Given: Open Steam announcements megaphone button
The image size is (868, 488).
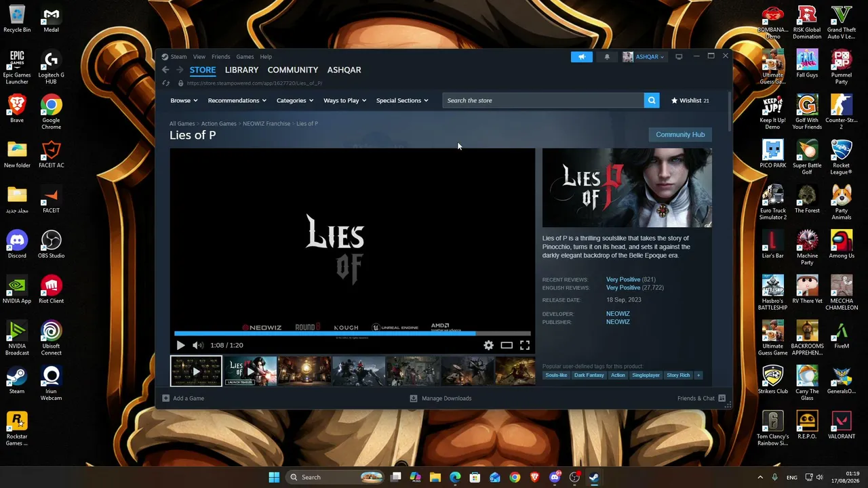Looking at the screenshot, I should click(581, 57).
